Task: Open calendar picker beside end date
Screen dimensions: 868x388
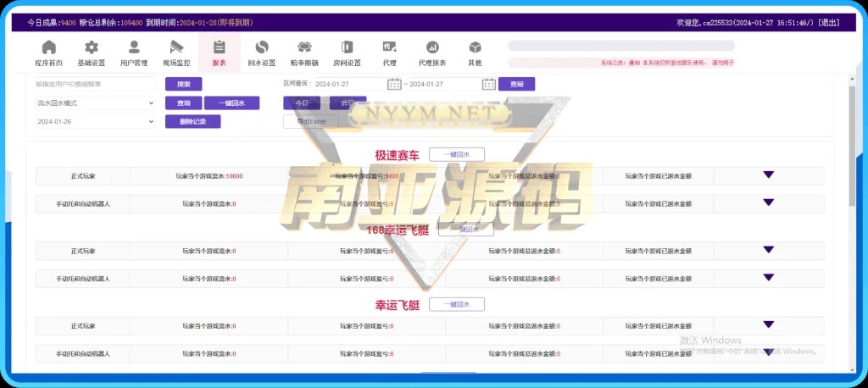Action: [488, 84]
